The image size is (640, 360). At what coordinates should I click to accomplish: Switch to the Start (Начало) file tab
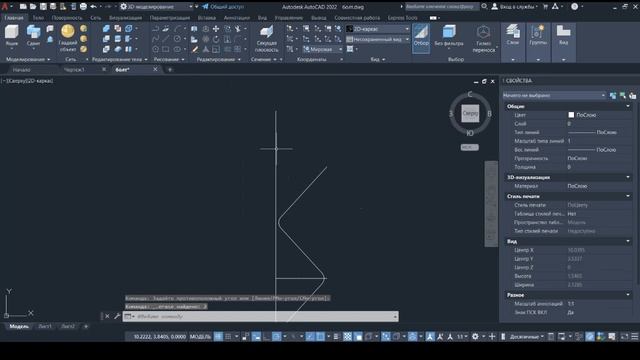[x=21, y=70]
